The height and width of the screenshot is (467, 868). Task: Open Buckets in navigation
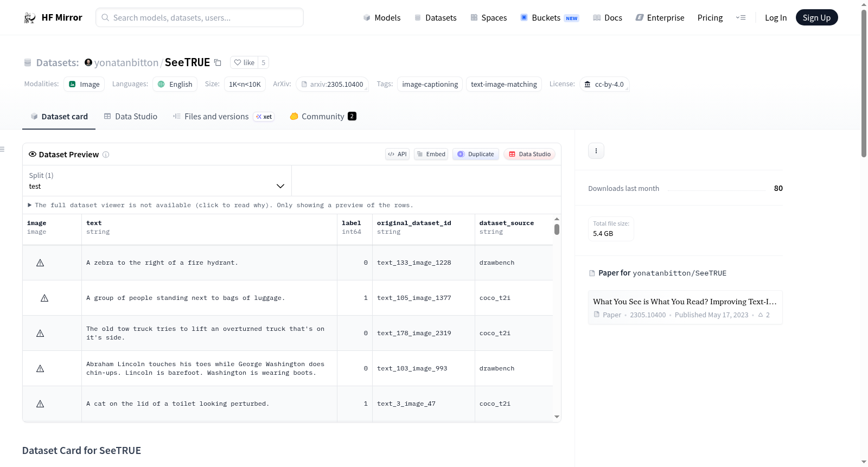click(x=550, y=18)
